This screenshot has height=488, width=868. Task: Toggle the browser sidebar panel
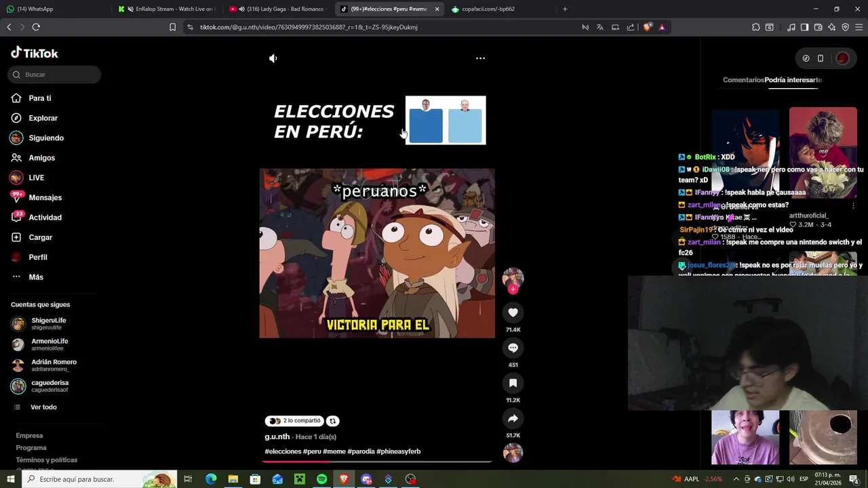tap(804, 27)
